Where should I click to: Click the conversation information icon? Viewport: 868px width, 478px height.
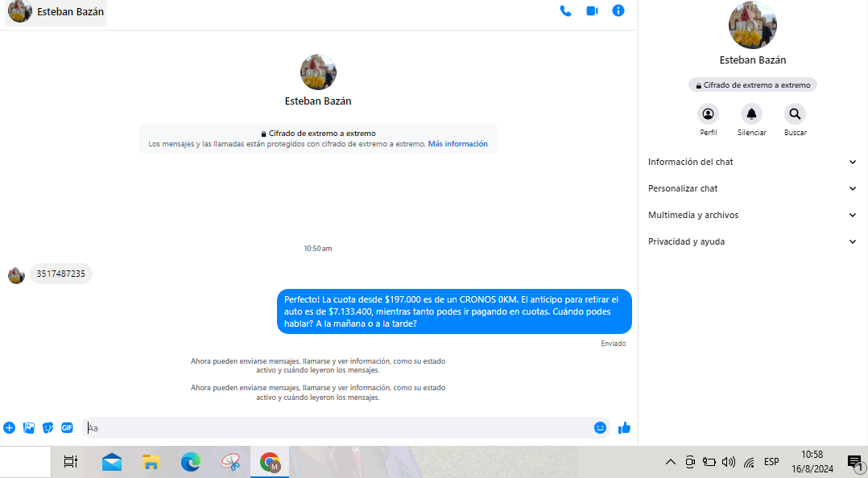coord(618,11)
